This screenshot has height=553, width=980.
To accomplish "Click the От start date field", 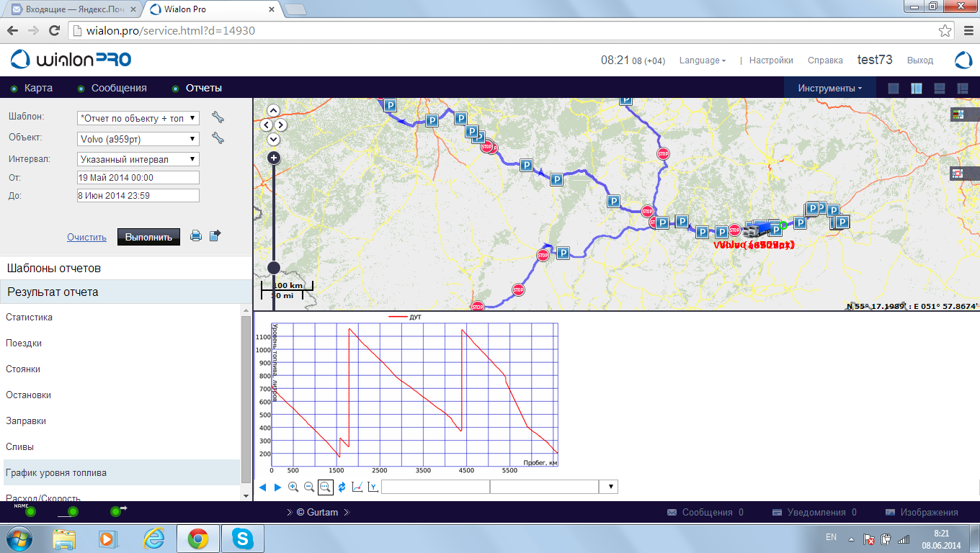I will click(138, 177).
